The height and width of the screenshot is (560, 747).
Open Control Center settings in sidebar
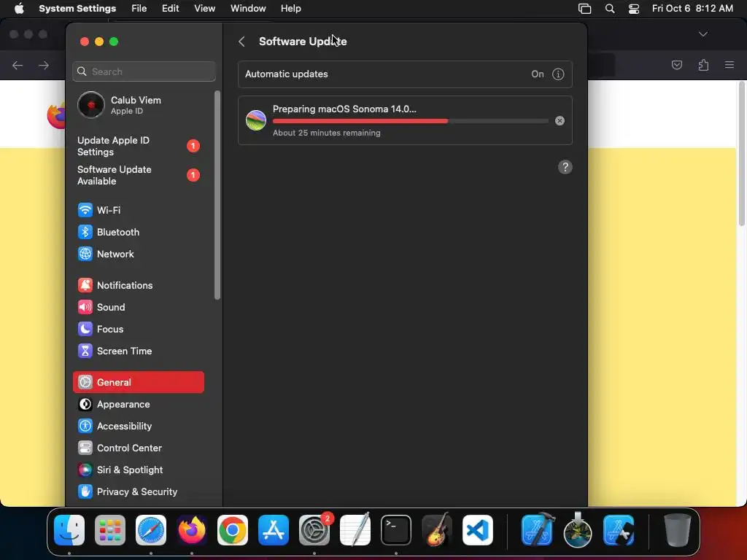[139, 448]
